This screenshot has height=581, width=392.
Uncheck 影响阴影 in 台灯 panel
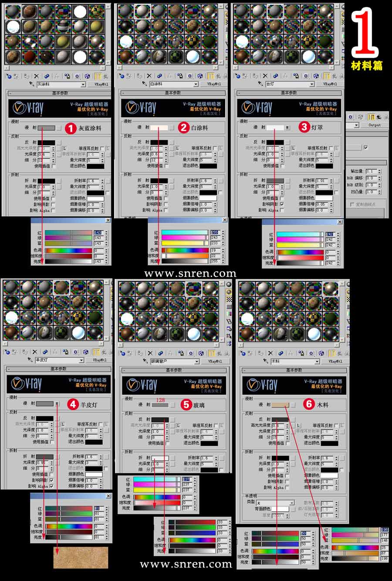(282, 204)
